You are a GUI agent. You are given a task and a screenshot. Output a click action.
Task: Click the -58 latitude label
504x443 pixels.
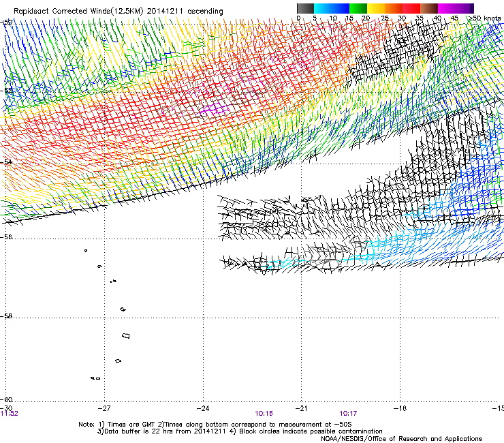point(7,316)
